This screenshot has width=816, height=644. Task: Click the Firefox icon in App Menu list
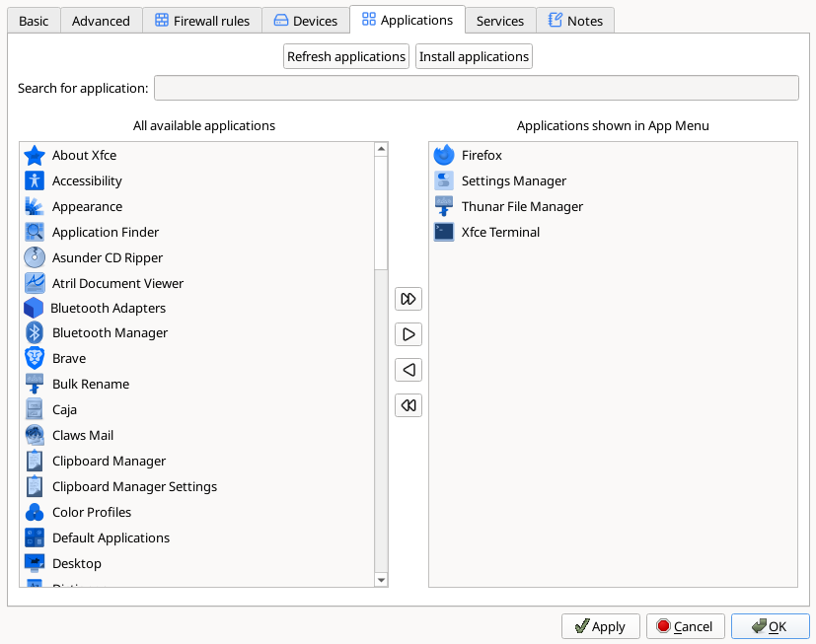tap(444, 155)
